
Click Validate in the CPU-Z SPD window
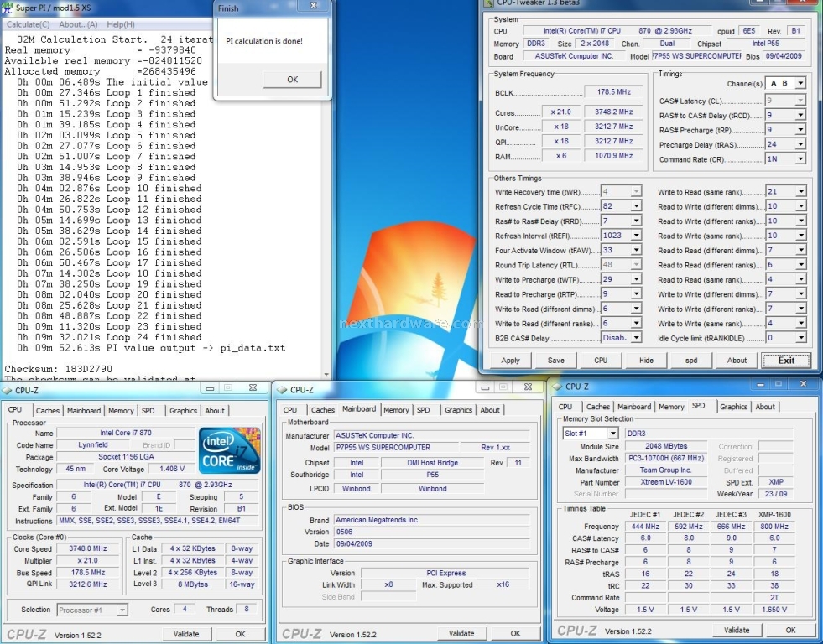coord(737,631)
